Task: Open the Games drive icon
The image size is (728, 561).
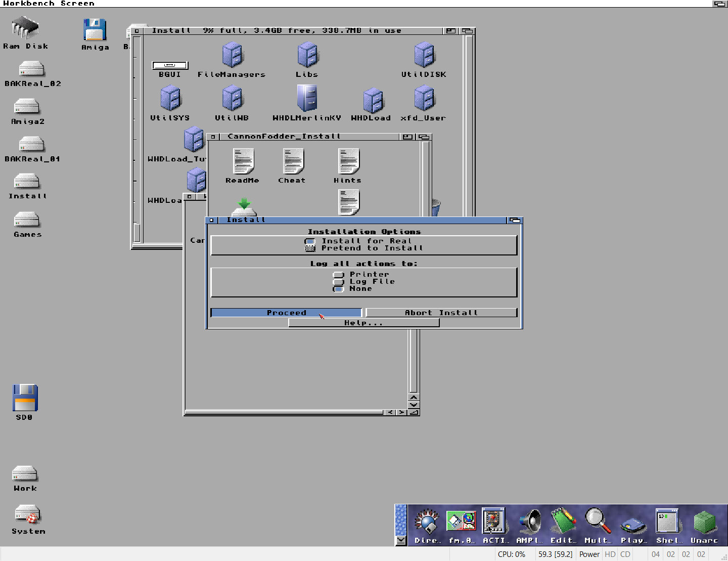Action: pos(27,220)
